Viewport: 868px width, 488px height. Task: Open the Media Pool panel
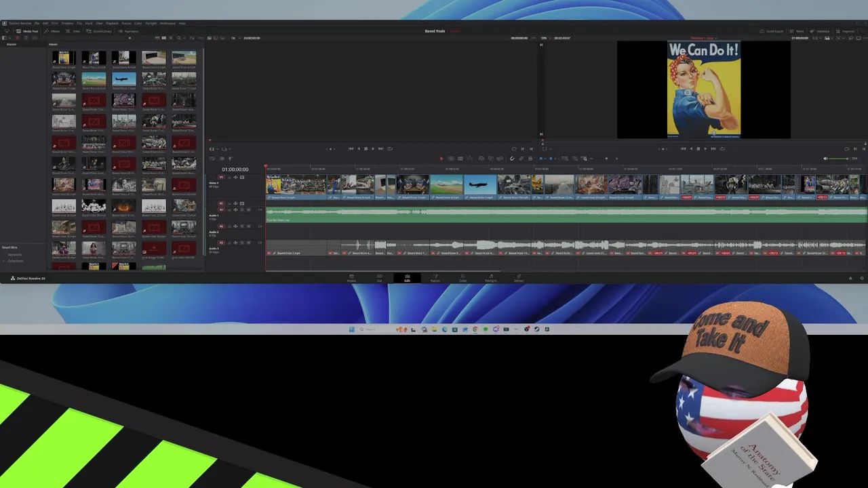pos(27,31)
